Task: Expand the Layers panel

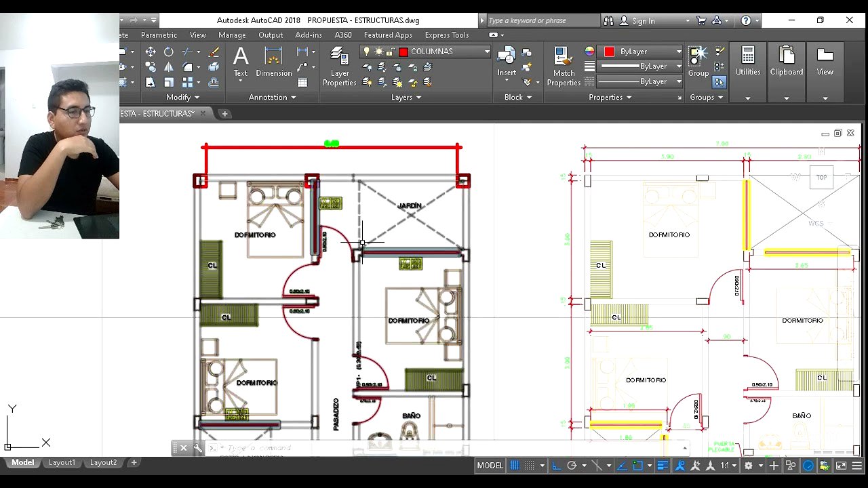Action: click(x=406, y=98)
